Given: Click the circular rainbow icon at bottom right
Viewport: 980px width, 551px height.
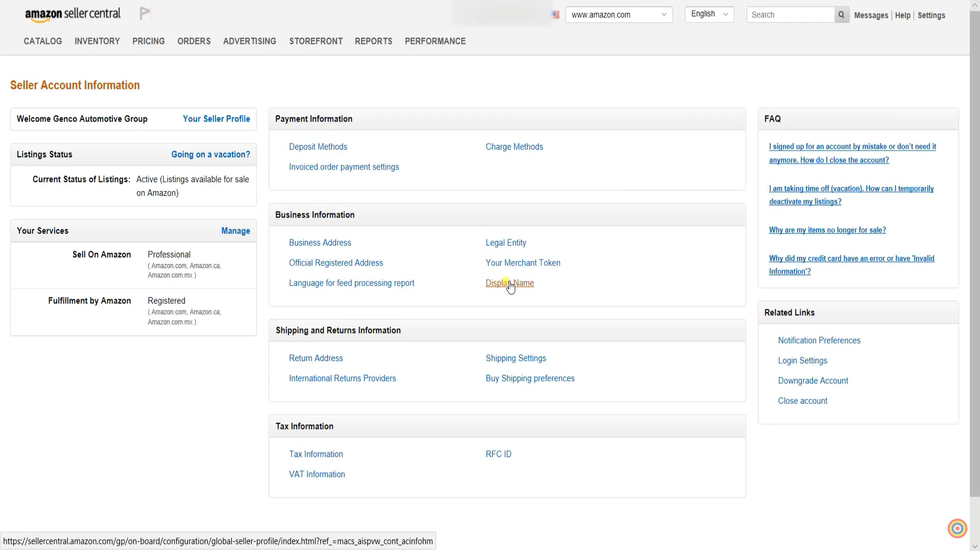Looking at the screenshot, I should (x=958, y=529).
